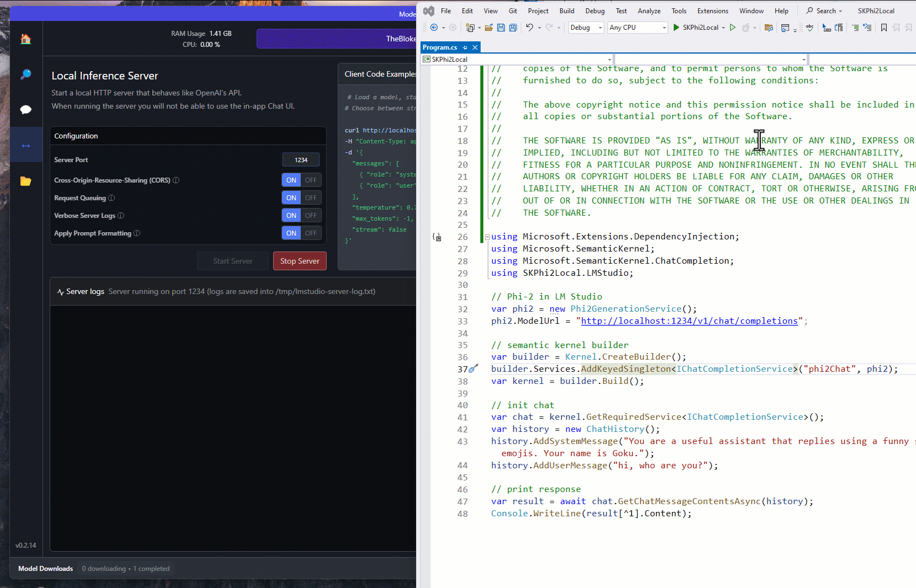Toggle bookmark icon in Visual Studio toolbar

[x=884, y=28]
